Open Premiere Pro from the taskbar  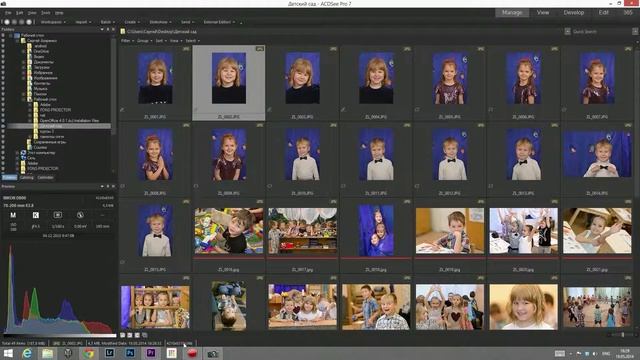(x=151, y=353)
